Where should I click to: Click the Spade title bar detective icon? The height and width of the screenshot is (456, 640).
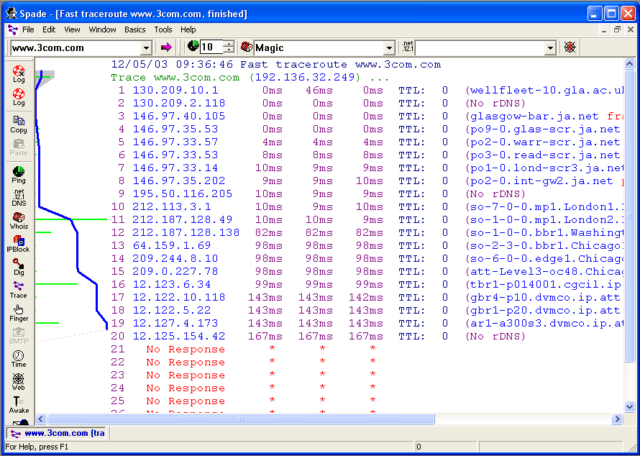[11, 14]
